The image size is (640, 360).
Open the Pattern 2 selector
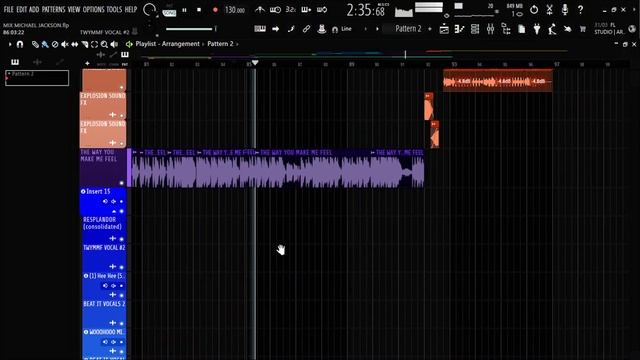407,29
